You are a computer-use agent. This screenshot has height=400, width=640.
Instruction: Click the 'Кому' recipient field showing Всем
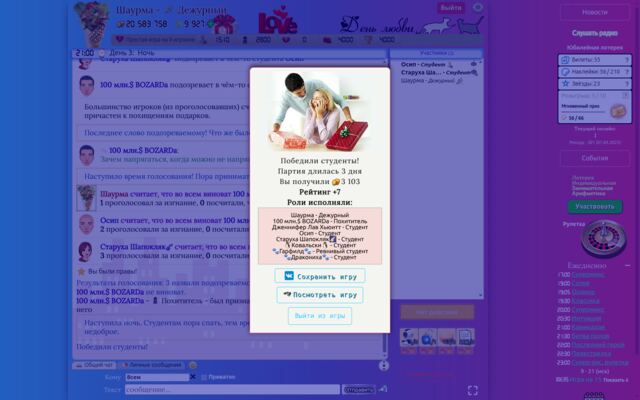point(157,377)
